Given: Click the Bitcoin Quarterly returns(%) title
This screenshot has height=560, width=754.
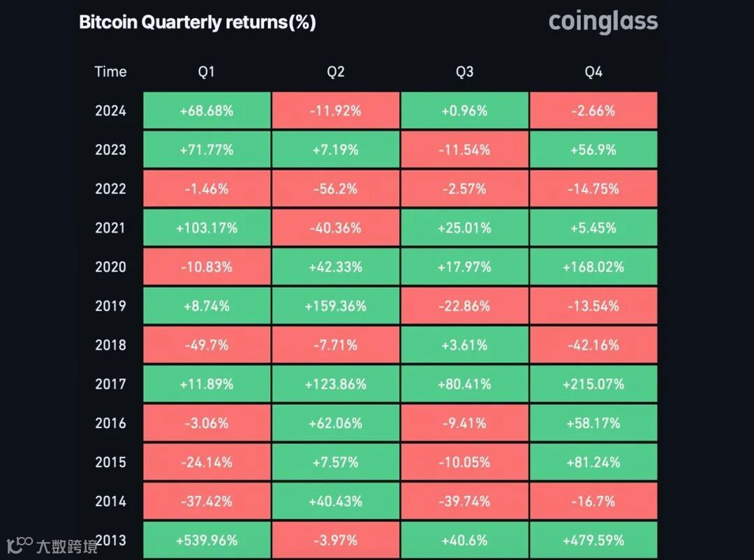Looking at the screenshot, I should pyautogui.click(x=198, y=22).
